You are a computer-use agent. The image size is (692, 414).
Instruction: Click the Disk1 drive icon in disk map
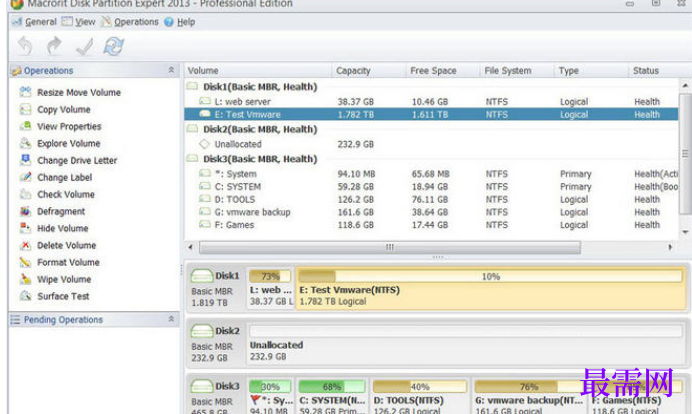(x=202, y=276)
